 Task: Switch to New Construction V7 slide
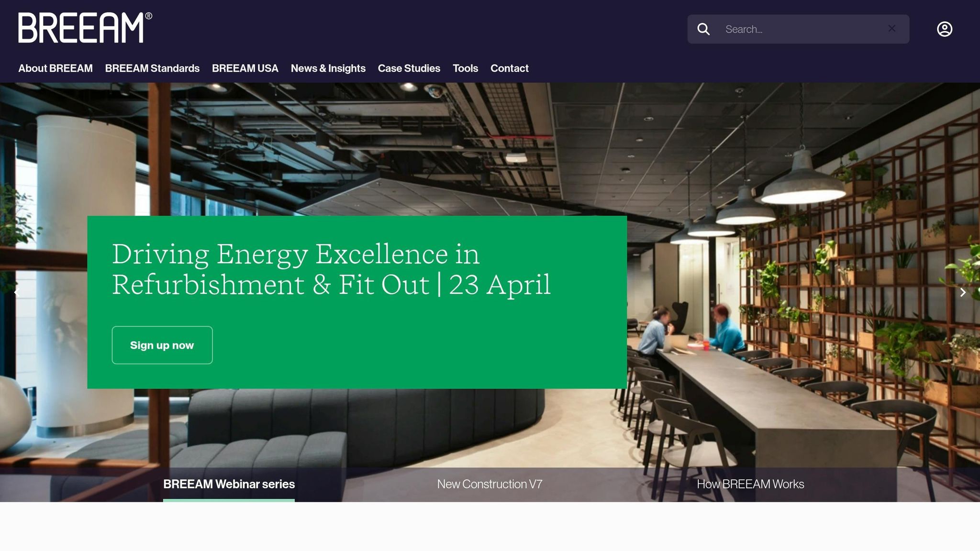coord(490,484)
